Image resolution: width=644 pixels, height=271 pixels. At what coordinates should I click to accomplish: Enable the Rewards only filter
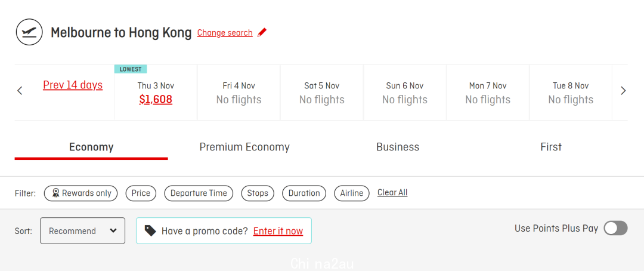coord(80,193)
